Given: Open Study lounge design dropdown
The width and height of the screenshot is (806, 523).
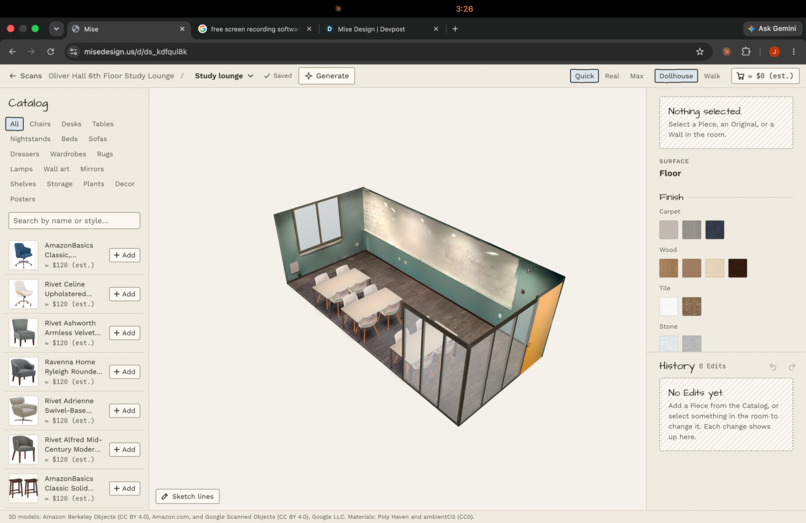Looking at the screenshot, I should [x=224, y=76].
